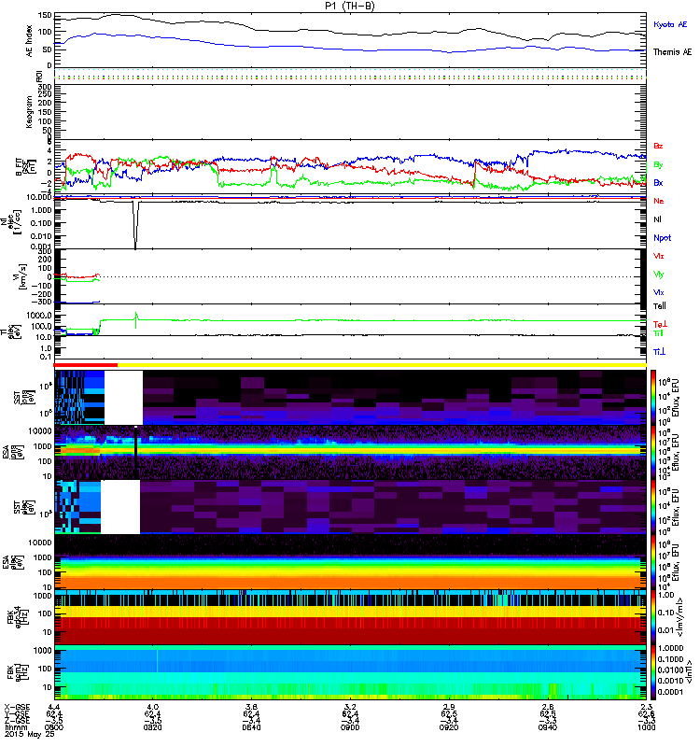Click the Keogram axis label

pyautogui.click(x=30, y=112)
